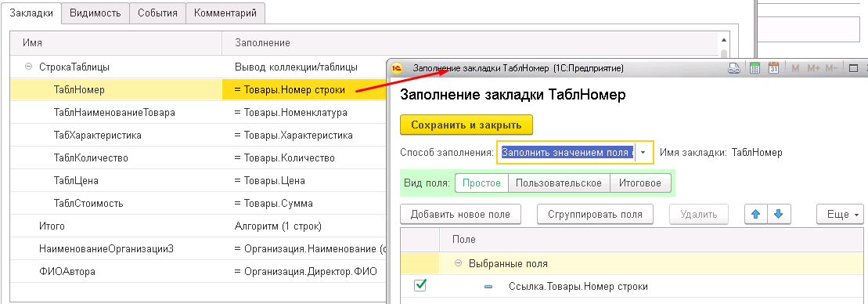This screenshot has width=868, height=304.
Task: Click the Удалить button
Action: [699, 215]
